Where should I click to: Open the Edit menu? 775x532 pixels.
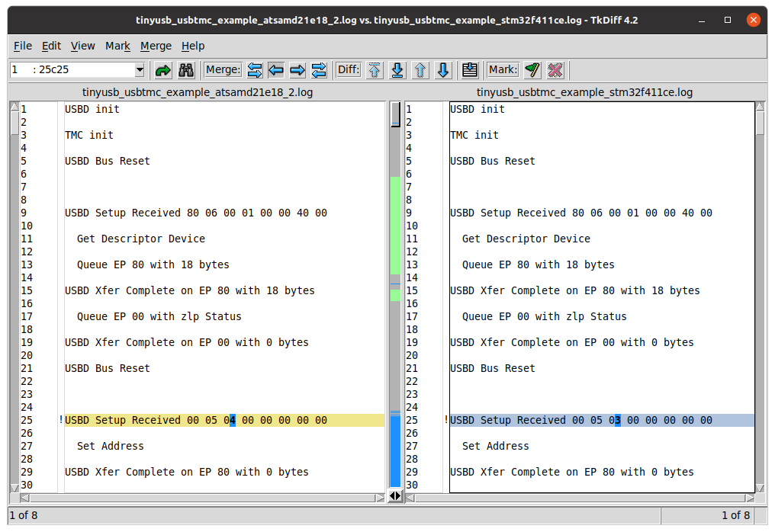(51, 46)
